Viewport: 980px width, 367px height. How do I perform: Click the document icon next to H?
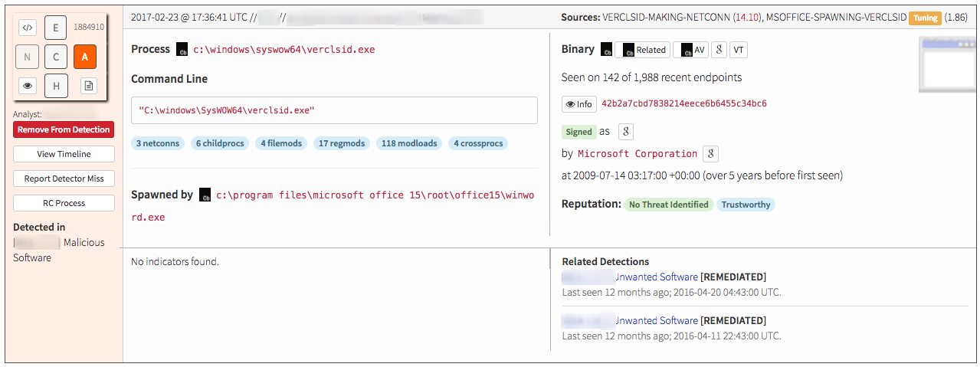[x=89, y=86]
